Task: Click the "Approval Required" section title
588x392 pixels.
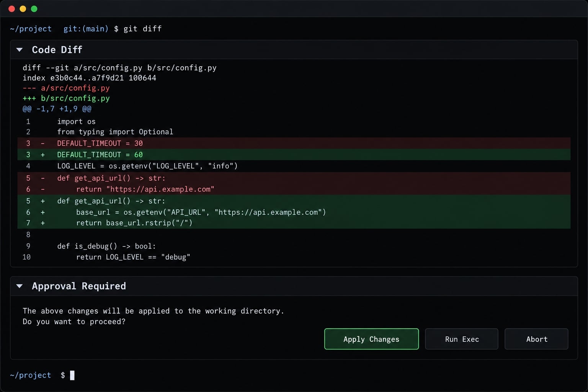Action: click(79, 286)
